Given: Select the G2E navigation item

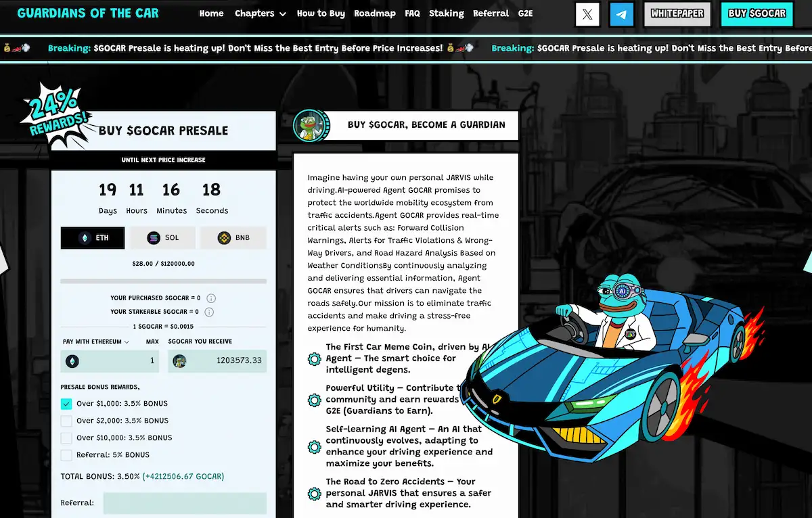Looking at the screenshot, I should pyautogui.click(x=525, y=14).
